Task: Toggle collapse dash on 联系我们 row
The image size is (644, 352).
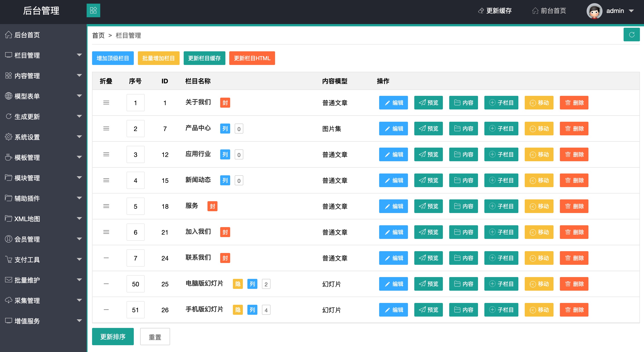Action: click(106, 258)
